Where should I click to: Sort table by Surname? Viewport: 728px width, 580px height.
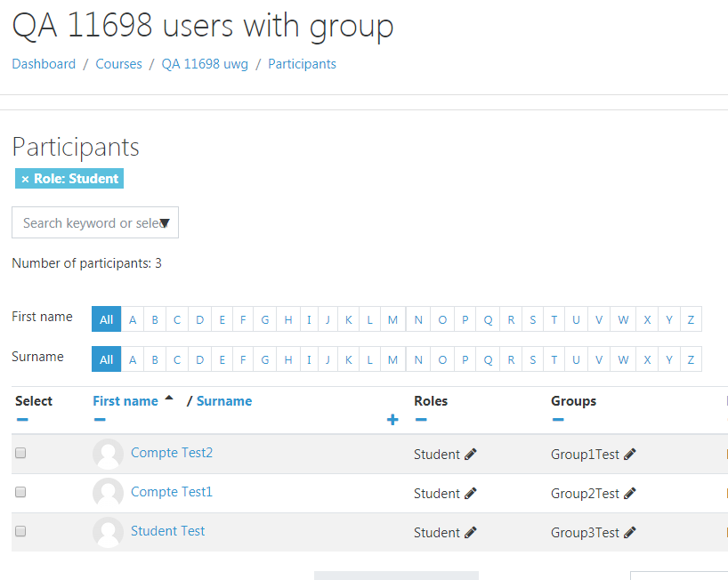224,401
